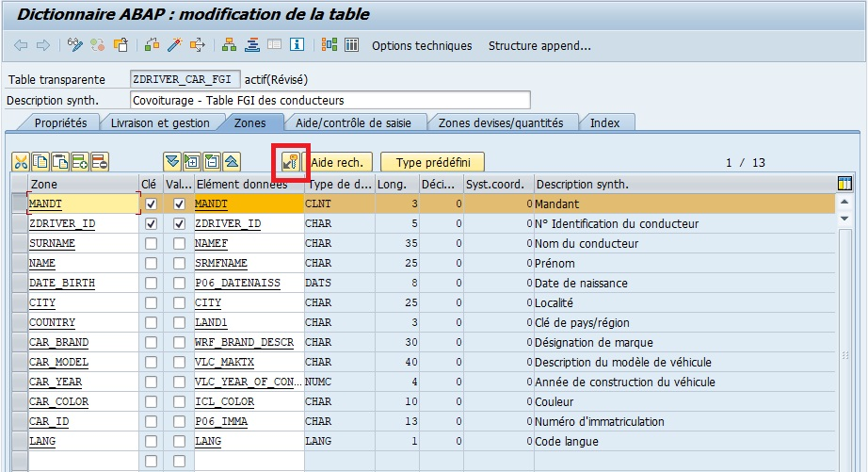This screenshot has width=868, height=472.
Task: Open the Options techniques menu
Action: click(422, 45)
